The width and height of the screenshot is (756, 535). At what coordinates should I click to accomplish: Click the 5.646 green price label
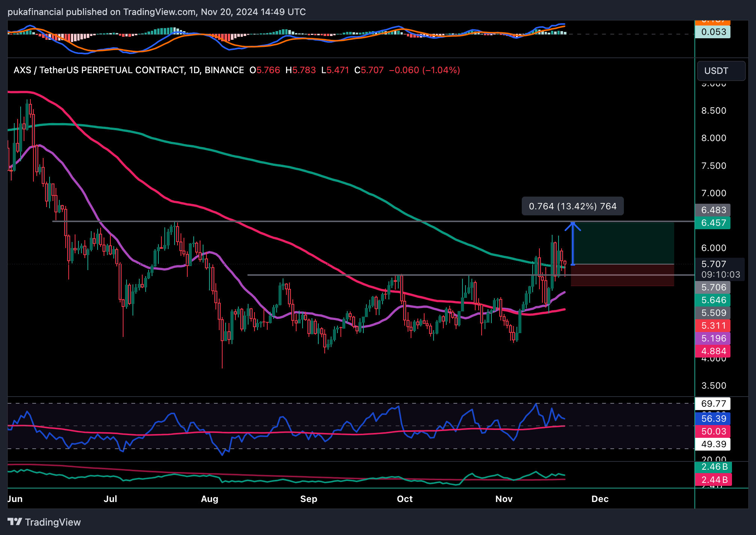pos(712,300)
